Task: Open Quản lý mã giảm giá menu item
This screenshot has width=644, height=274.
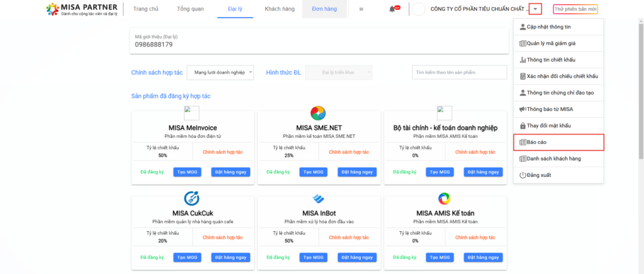Action: pyautogui.click(x=558, y=43)
